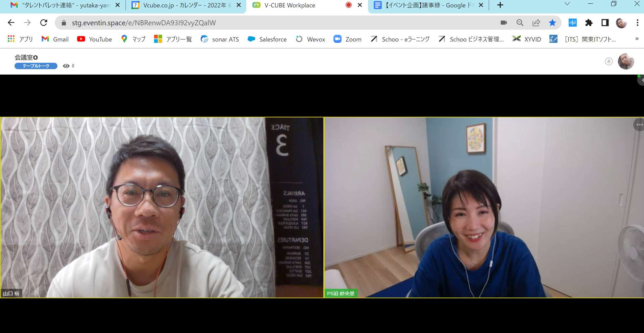This screenshot has height=333, width=644.
Task: Open Chrome three-dot menu
Action: click(638, 23)
